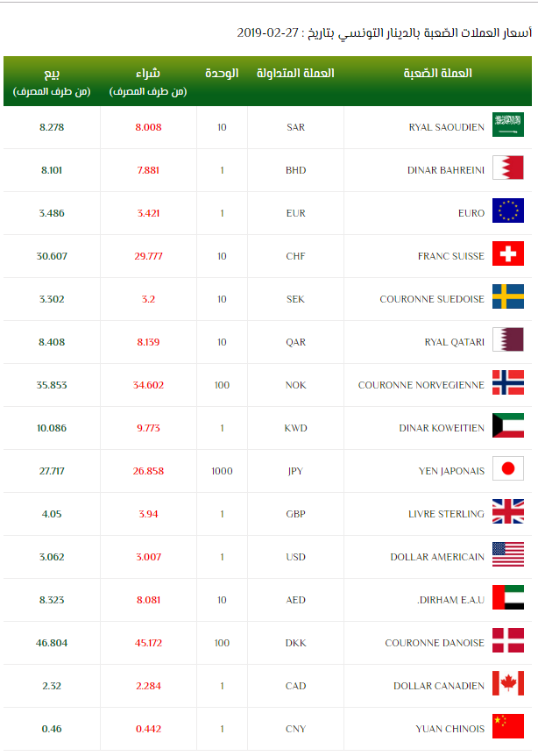The width and height of the screenshot is (538, 756).
Task: Click the European Union flag icon
Action: click(507, 212)
